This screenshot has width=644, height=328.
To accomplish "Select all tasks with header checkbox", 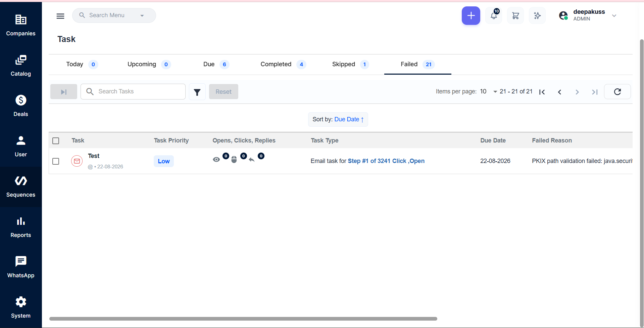I will coord(56,141).
